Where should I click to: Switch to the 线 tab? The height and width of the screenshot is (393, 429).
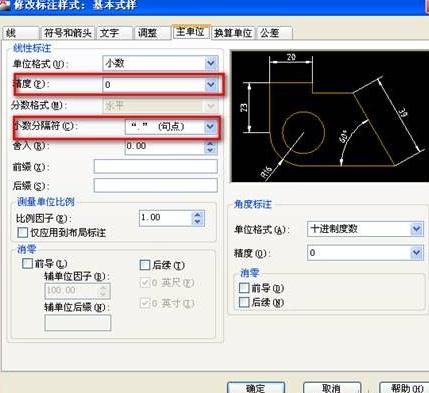coord(21,33)
